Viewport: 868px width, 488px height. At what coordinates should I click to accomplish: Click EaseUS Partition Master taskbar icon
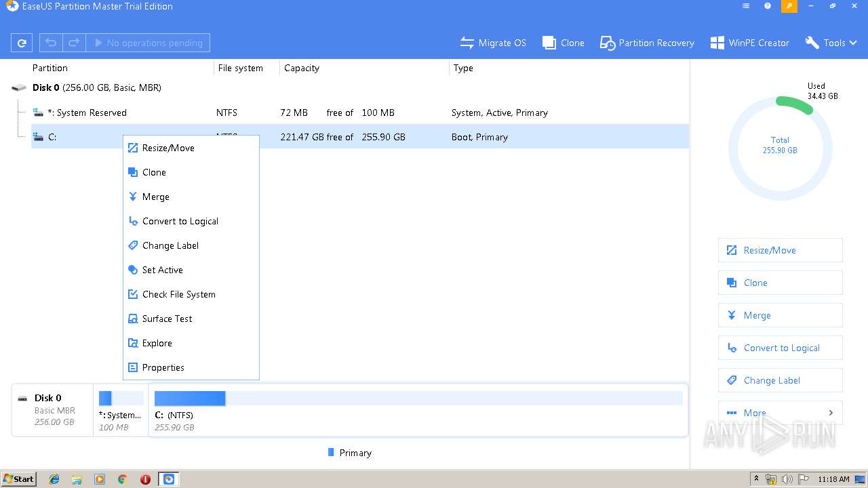169,479
